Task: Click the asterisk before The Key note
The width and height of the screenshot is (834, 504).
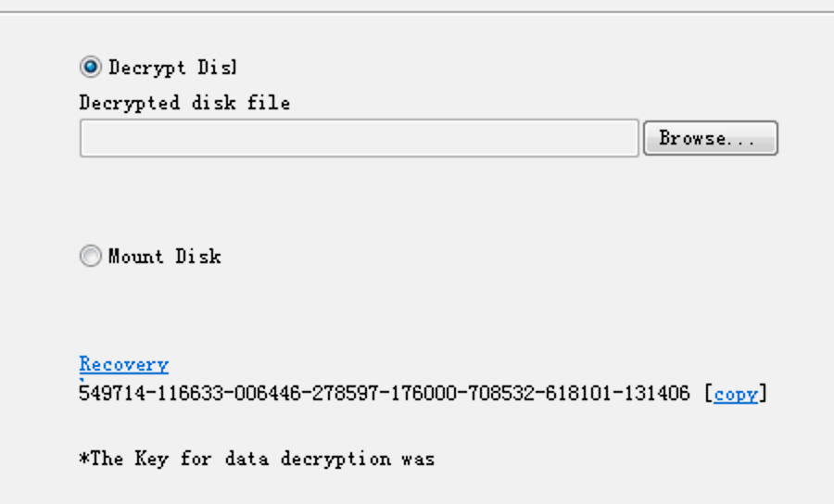Action: coord(84,458)
